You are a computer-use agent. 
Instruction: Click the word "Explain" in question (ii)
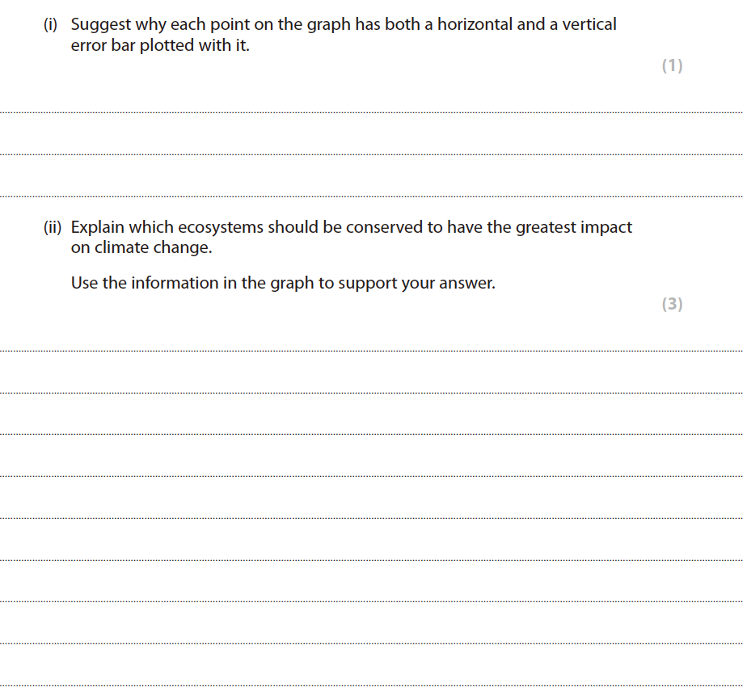pyautogui.click(x=98, y=228)
